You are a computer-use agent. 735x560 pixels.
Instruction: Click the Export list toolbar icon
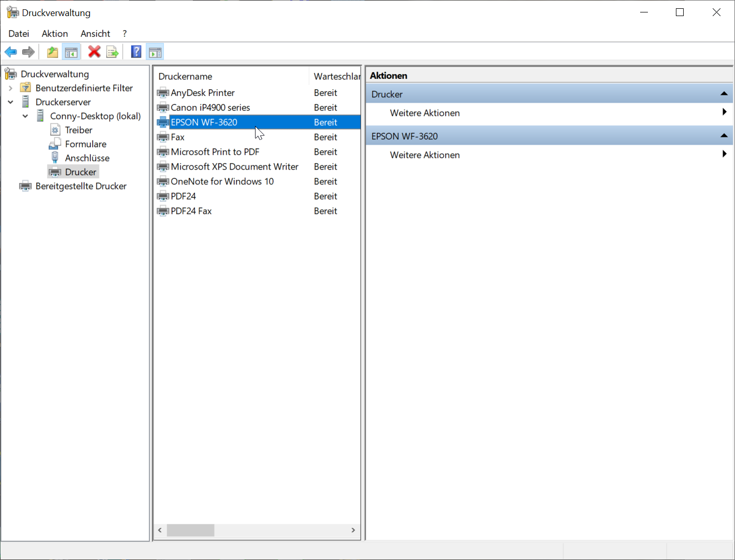coord(112,52)
